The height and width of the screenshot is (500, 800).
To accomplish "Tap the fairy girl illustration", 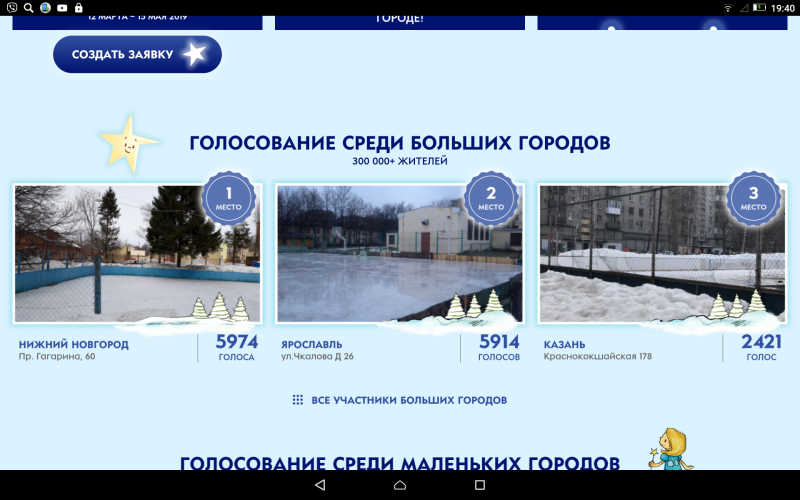I will [671, 449].
